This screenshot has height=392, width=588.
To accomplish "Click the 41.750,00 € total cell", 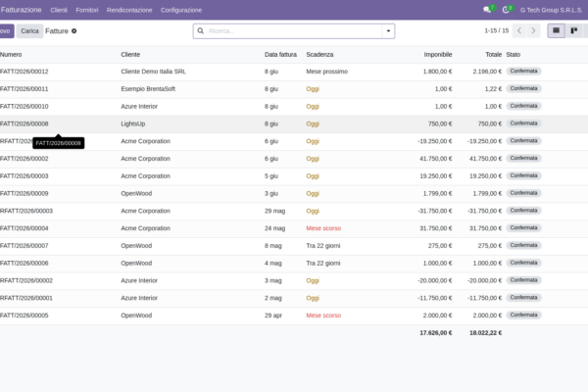I will 485,159.
